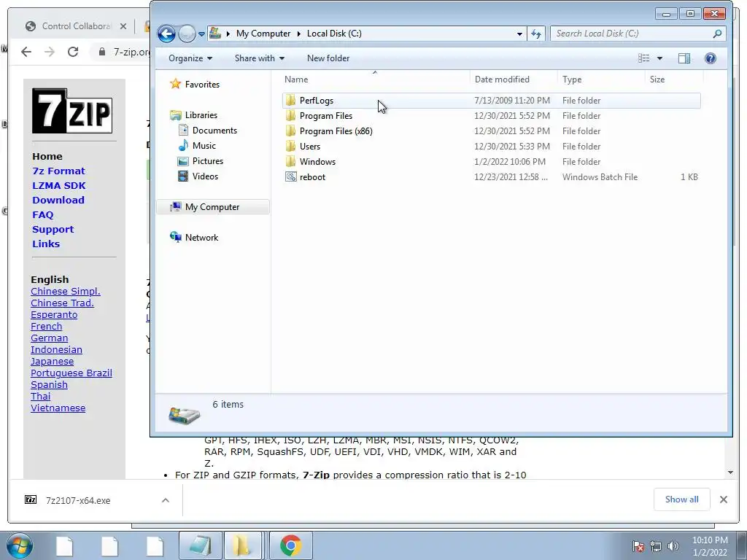
Task: Open the Notepad taskbar item
Action: click(x=200, y=545)
